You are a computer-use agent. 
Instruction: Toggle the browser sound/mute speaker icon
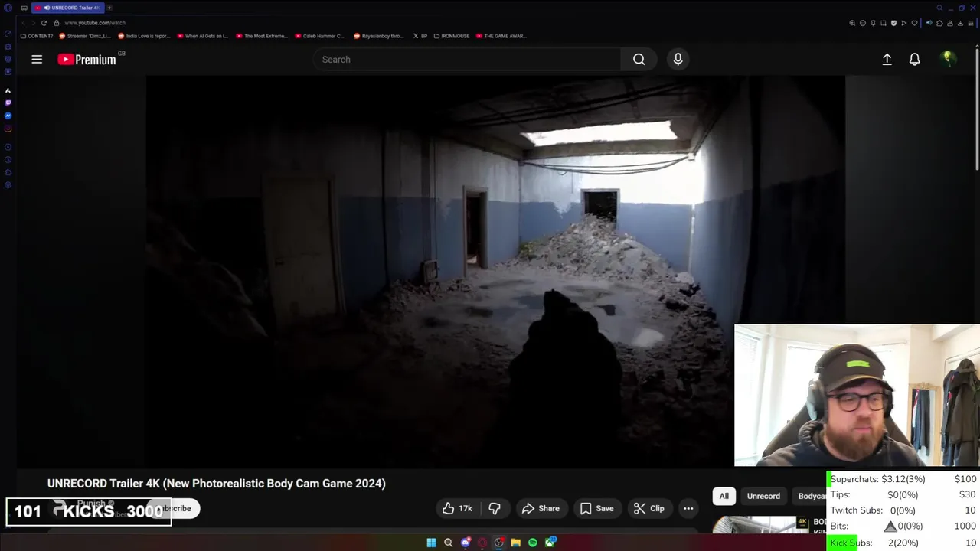[929, 23]
